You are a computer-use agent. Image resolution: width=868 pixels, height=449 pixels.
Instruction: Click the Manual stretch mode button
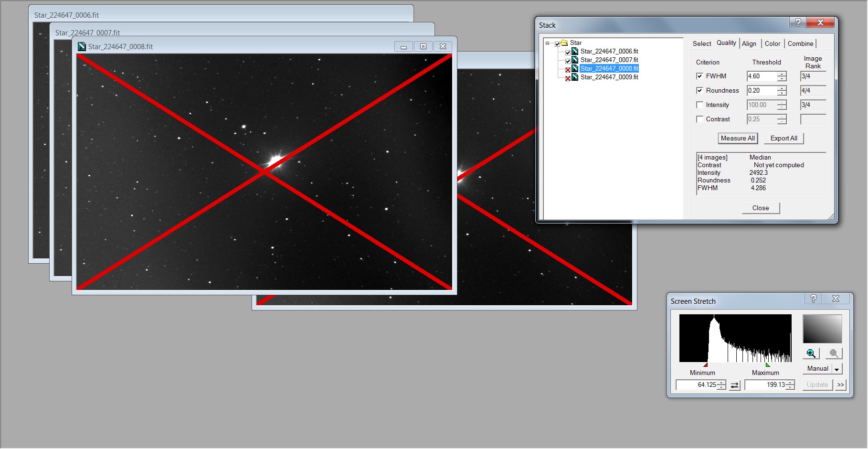coord(817,369)
